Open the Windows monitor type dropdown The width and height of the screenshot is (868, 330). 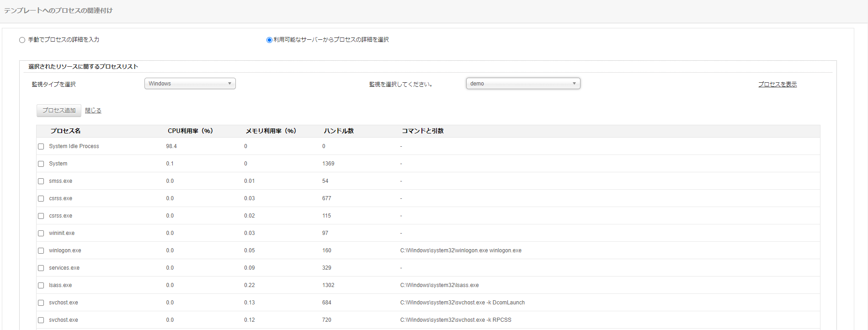tap(190, 84)
